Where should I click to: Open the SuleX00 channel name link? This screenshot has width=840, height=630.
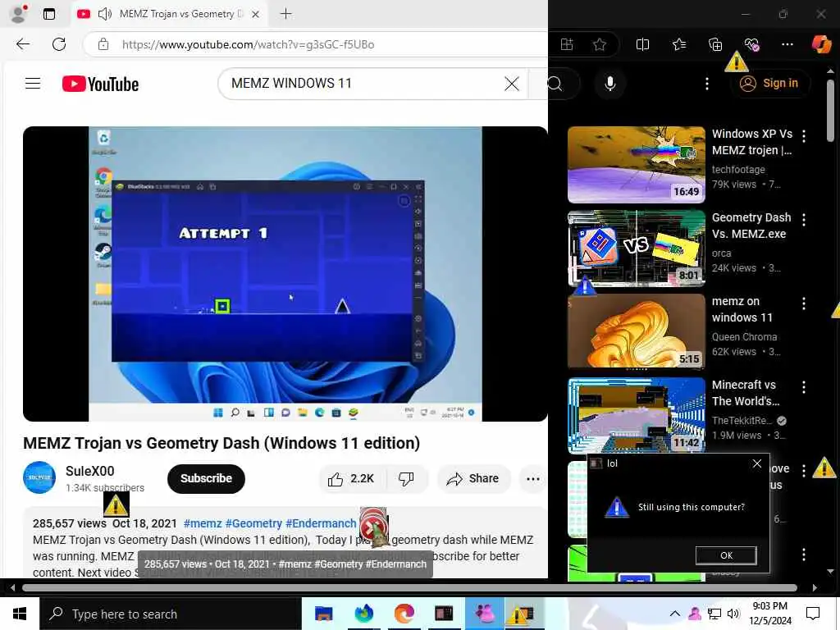click(90, 471)
